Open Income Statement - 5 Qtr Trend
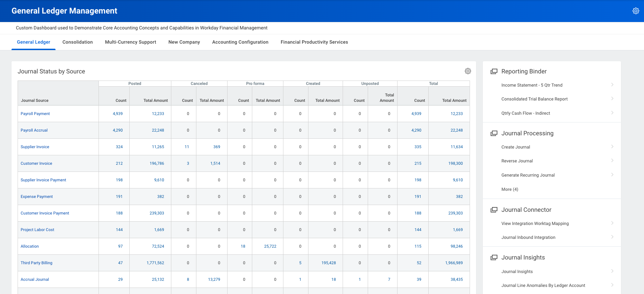 click(x=532, y=85)
